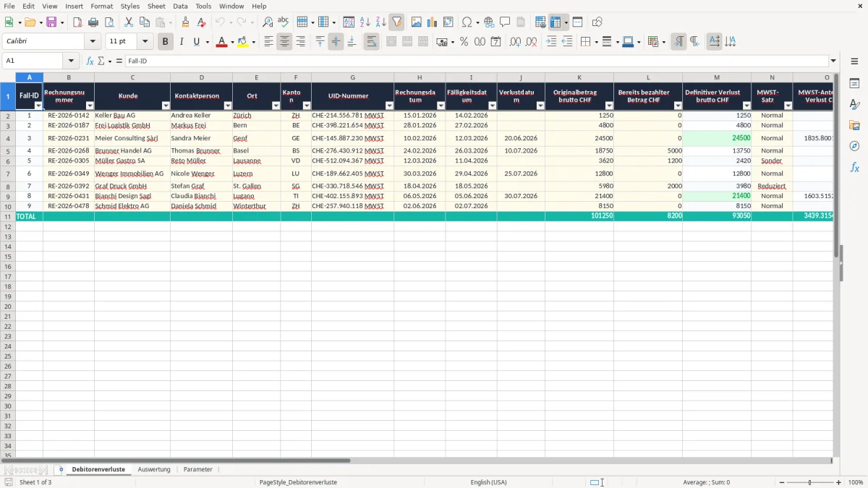
Task: Open the Sheet menu
Action: pos(156,6)
